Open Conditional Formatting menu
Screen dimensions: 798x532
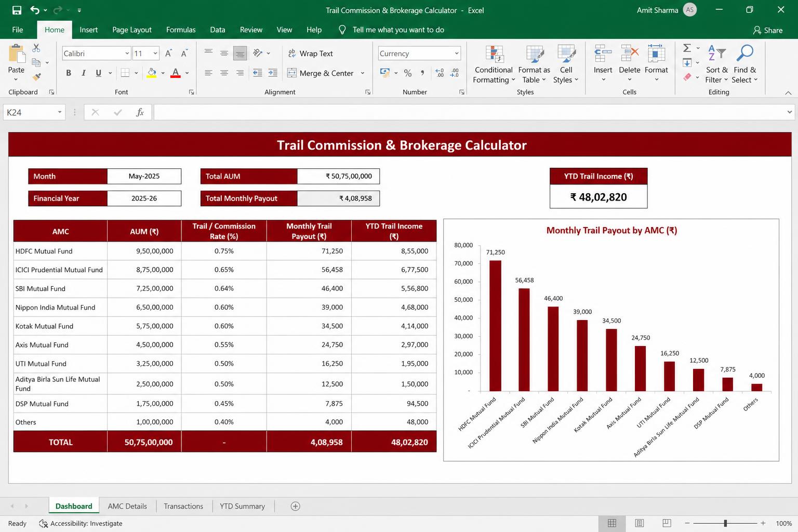point(494,64)
